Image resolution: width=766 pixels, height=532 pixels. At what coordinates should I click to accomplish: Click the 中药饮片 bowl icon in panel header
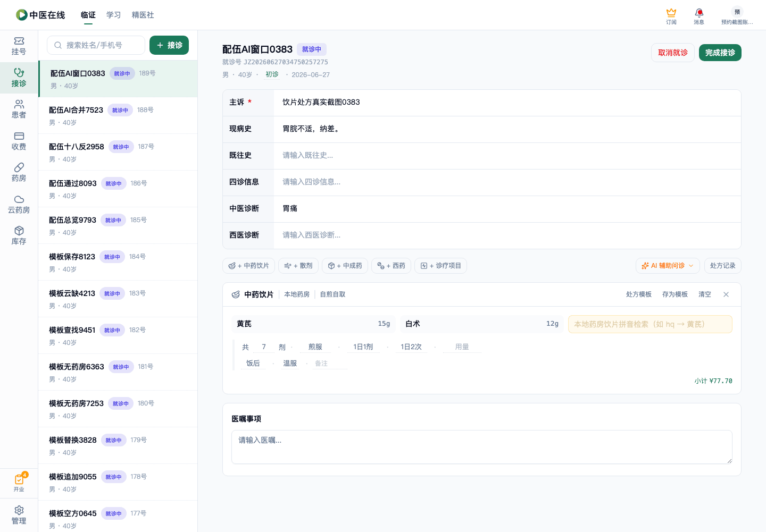(x=236, y=294)
